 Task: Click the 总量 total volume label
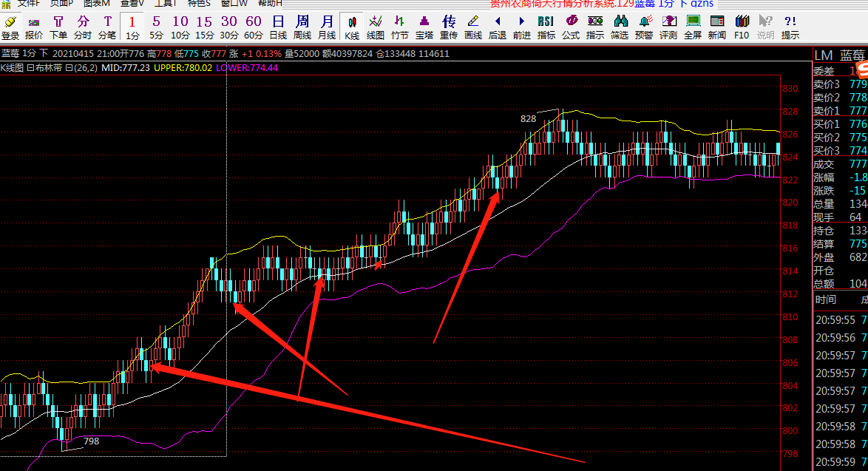point(824,204)
